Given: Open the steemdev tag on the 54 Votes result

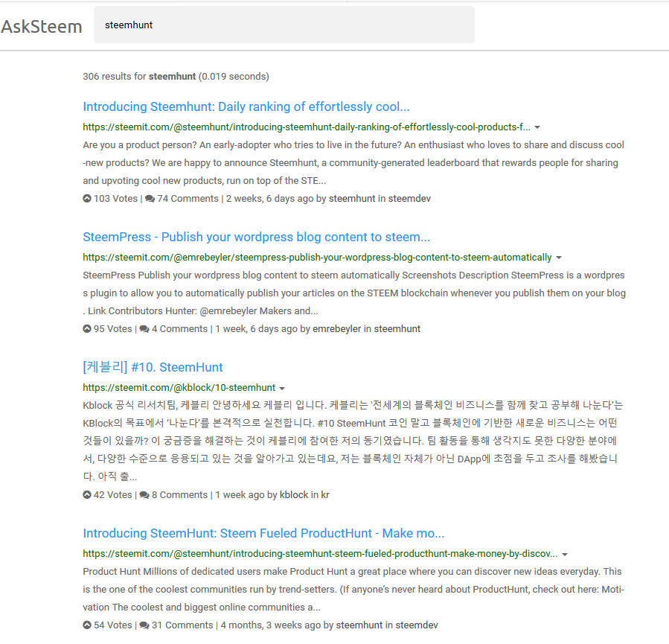Looking at the screenshot, I should 417,625.
